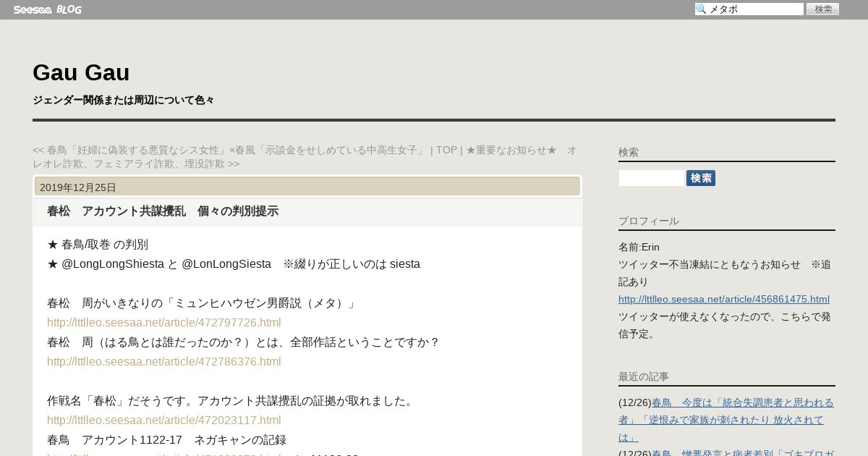Image resolution: width=868 pixels, height=456 pixels.
Task: Click the magnifier icon in the top search box
Action: (701, 9)
